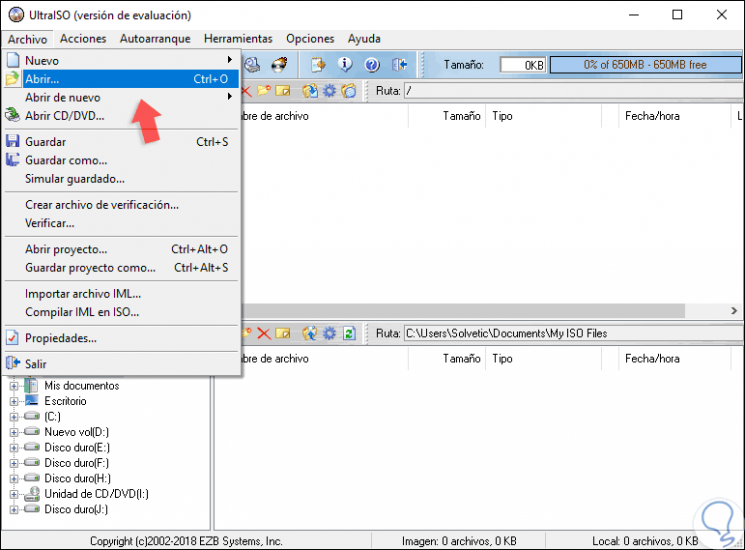Choose Guardar in the Archivo menu
The image size is (745, 550).
pos(122,142)
